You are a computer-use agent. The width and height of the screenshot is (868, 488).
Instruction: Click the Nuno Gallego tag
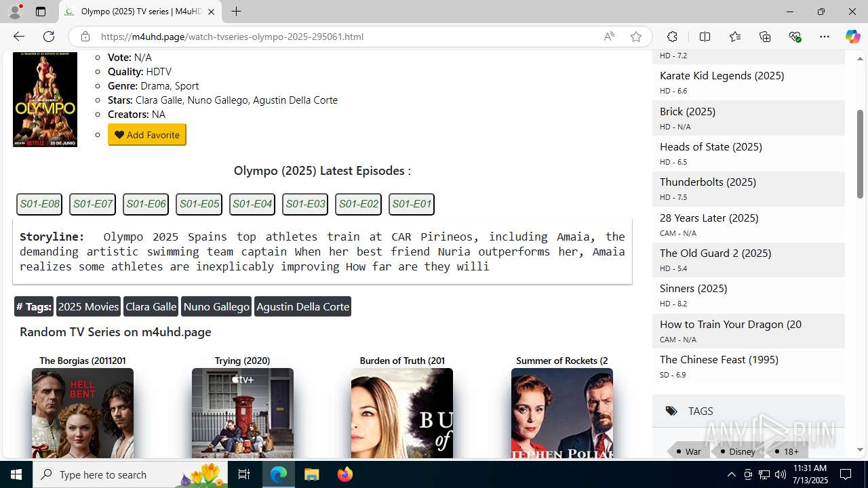(216, 306)
